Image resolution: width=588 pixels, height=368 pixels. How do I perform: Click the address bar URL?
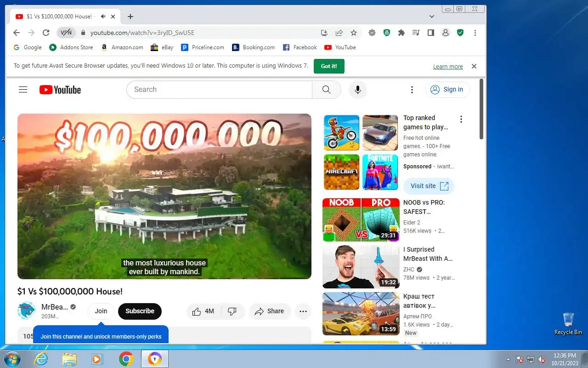coord(142,33)
